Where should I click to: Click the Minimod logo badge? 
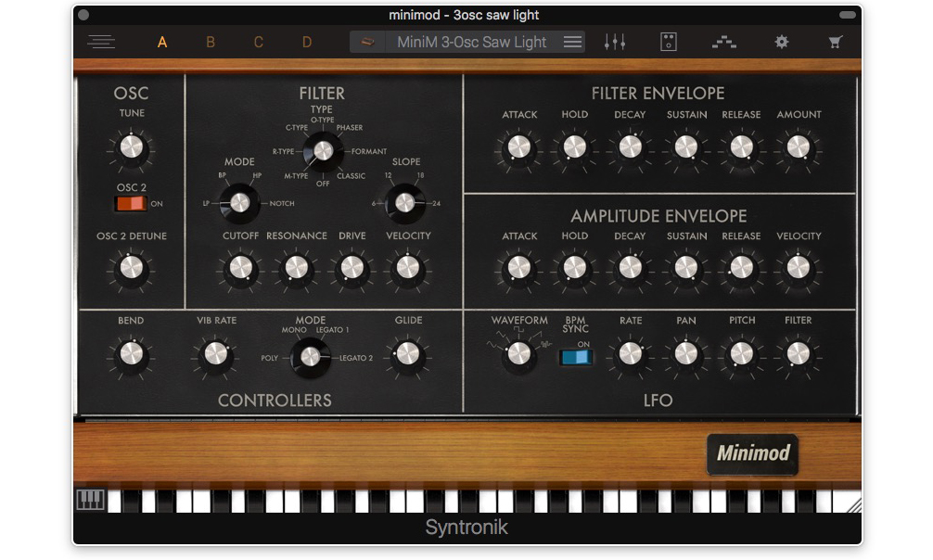[x=753, y=453]
